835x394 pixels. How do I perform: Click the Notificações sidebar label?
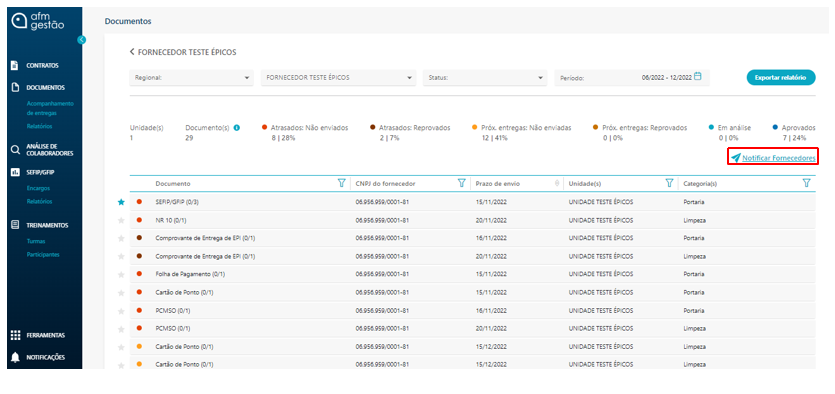(46, 357)
